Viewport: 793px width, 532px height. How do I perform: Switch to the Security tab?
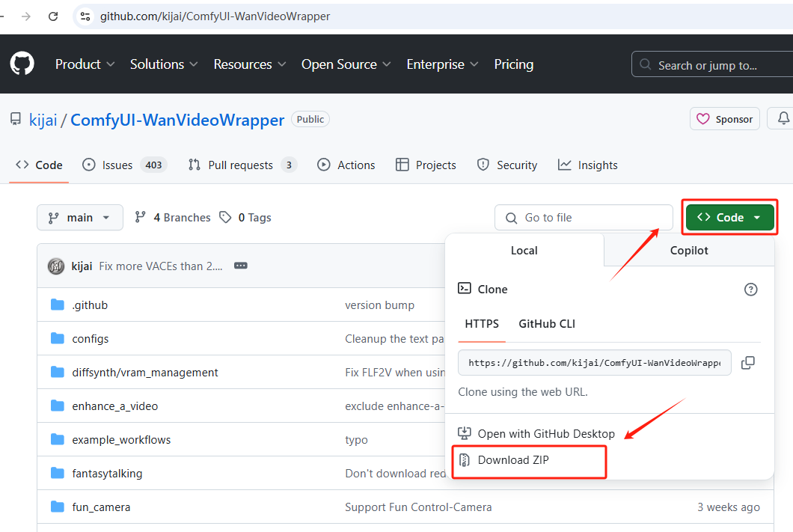click(x=506, y=165)
